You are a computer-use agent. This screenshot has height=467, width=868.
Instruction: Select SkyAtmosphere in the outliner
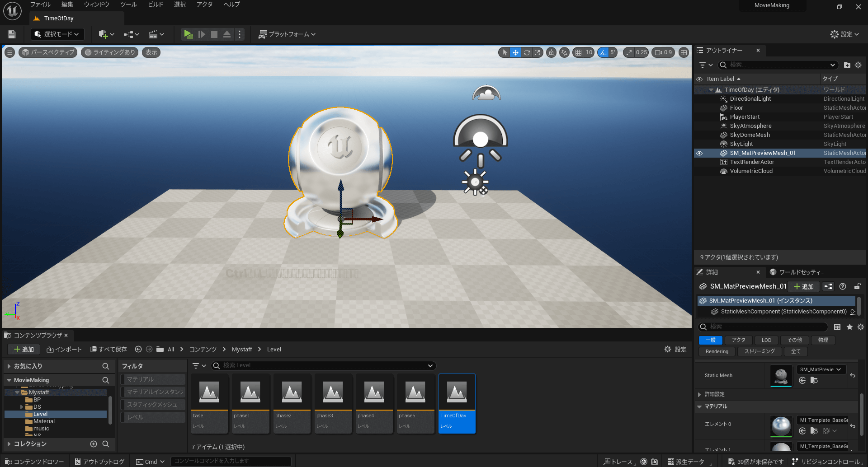(751, 126)
